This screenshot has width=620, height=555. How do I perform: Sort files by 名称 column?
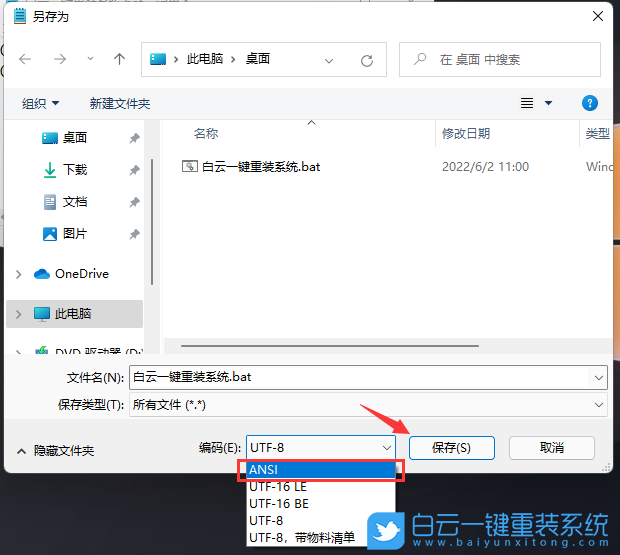pyautogui.click(x=206, y=134)
